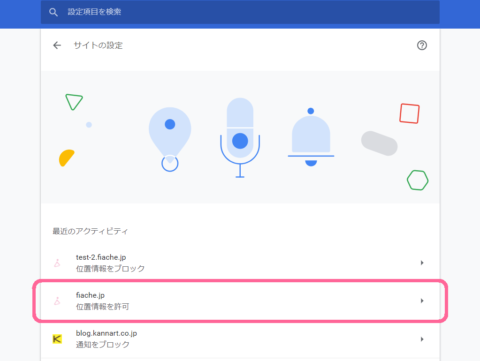Click 位置情報をブロック under test-2.fiache.jp

110,269
